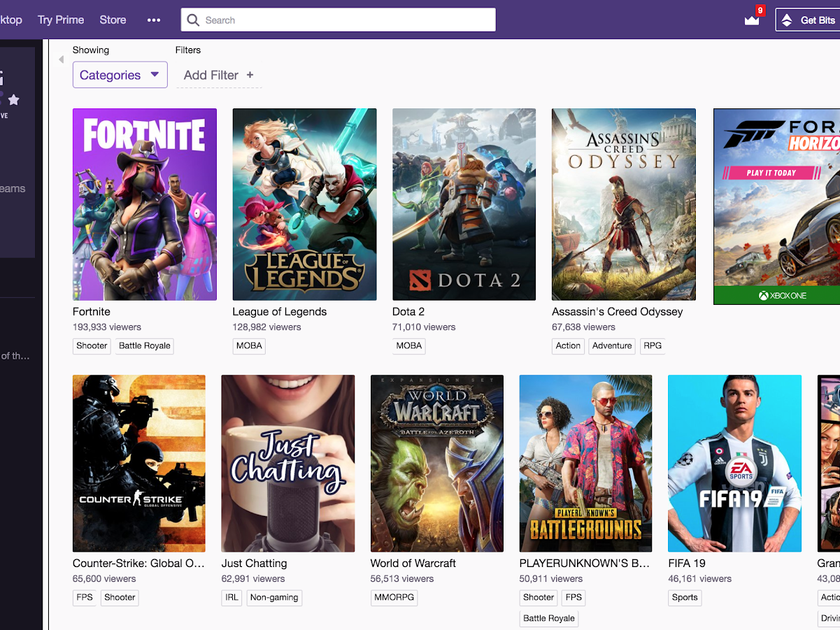Open PLAYERUNKNOWN'S BATTLEGROUNDS box art
The width and height of the screenshot is (840, 630).
[585, 464]
